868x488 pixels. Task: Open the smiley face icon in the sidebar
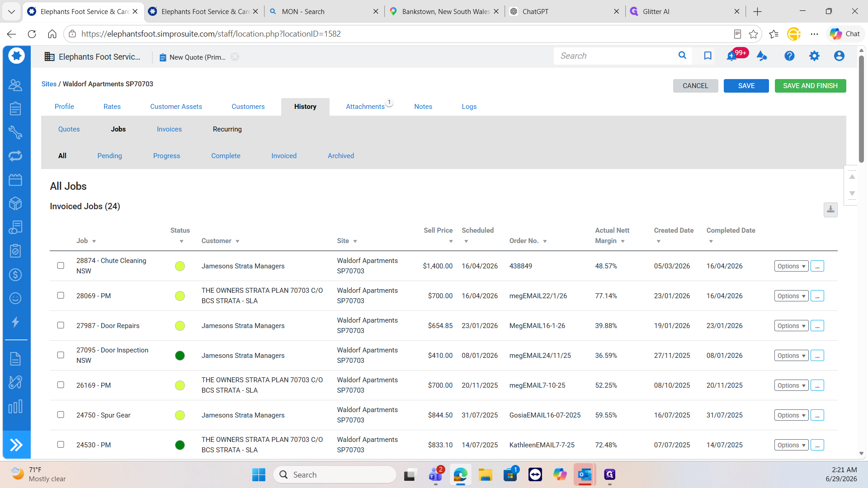pyautogui.click(x=15, y=298)
